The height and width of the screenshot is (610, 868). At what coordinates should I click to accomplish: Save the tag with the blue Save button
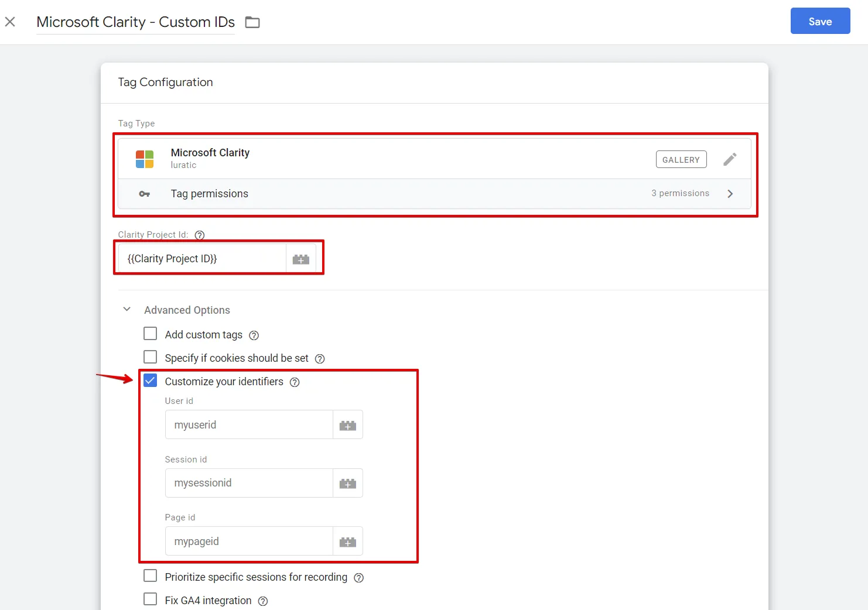coord(820,21)
